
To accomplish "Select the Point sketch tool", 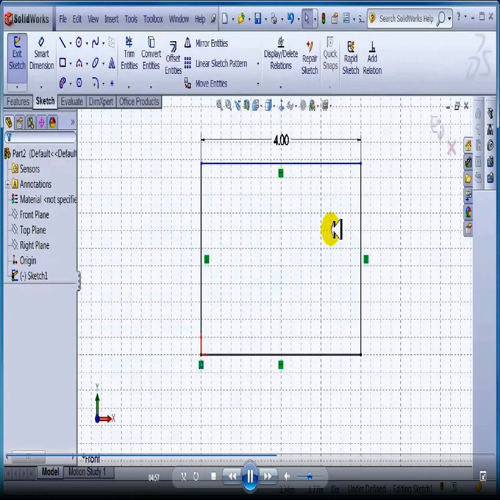I will (112, 83).
